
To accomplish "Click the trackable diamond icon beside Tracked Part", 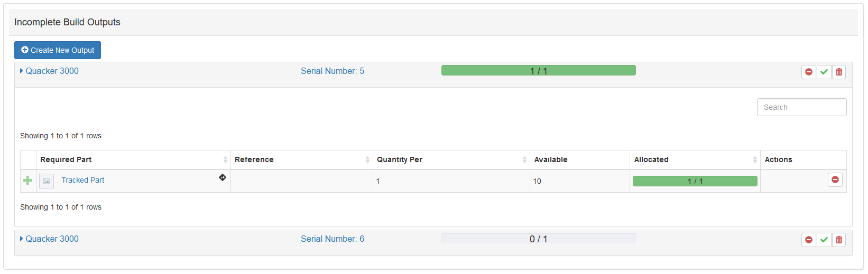I will click(x=223, y=177).
